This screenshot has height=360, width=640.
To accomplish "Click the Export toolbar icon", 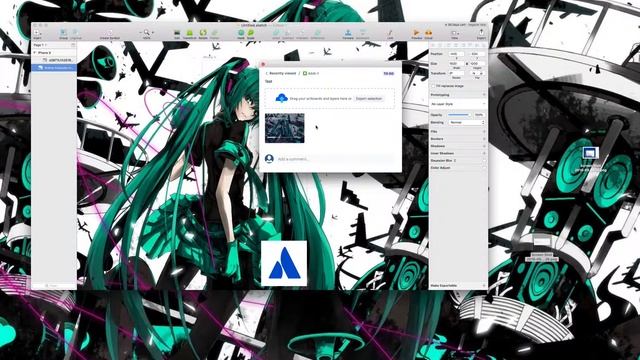I will tap(481, 32).
